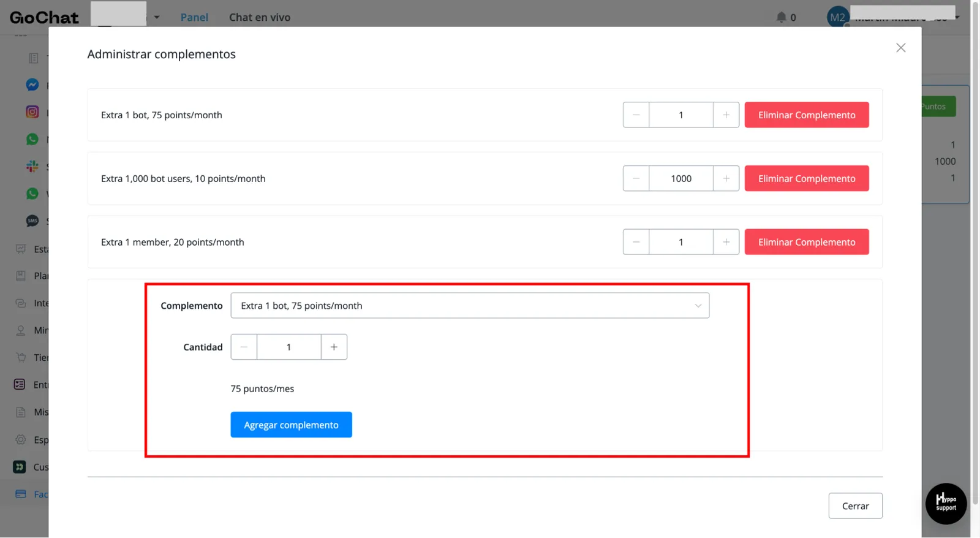Remove the Extra 1,000 bot users complemento
This screenshot has height=538, width=980.
[x=807, y=178]
